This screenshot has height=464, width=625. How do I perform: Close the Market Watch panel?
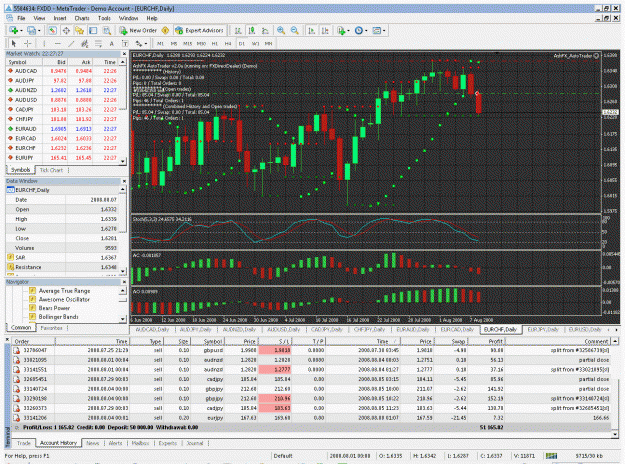click(x=124, y=53)
